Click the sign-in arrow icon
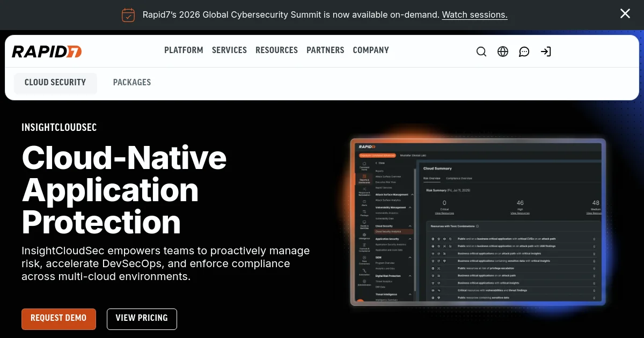Viewport: 644px width, 338px height. click(546, 52)
